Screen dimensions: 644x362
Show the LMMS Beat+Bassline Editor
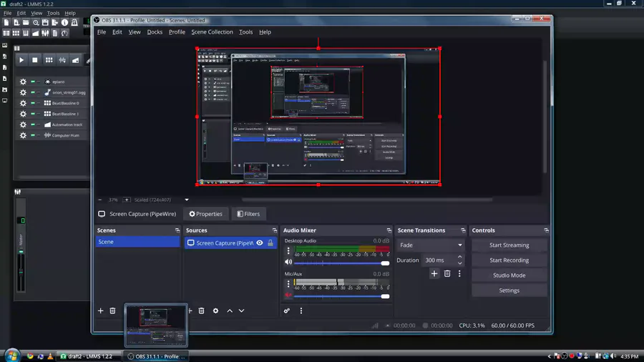click(x=16, y=33)
